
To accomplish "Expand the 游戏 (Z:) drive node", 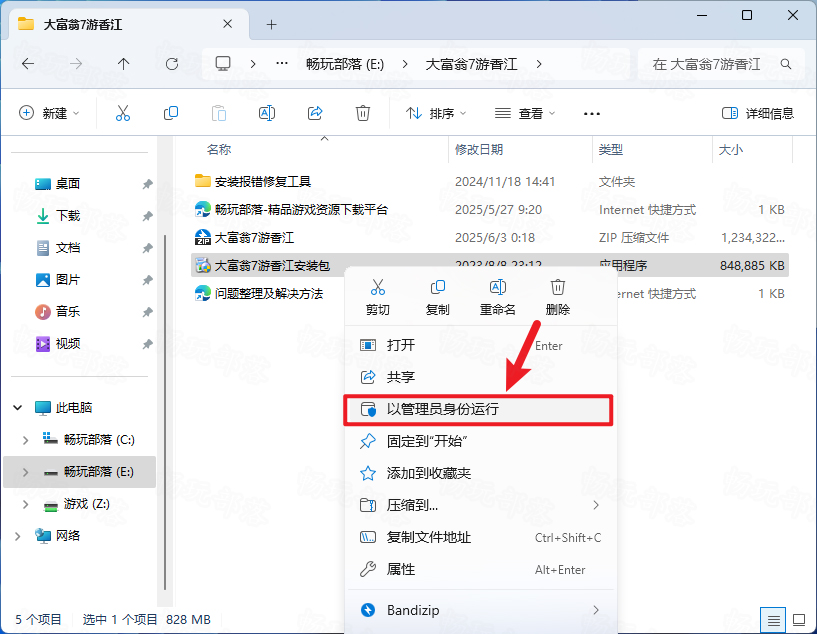I will click(25, 504).
